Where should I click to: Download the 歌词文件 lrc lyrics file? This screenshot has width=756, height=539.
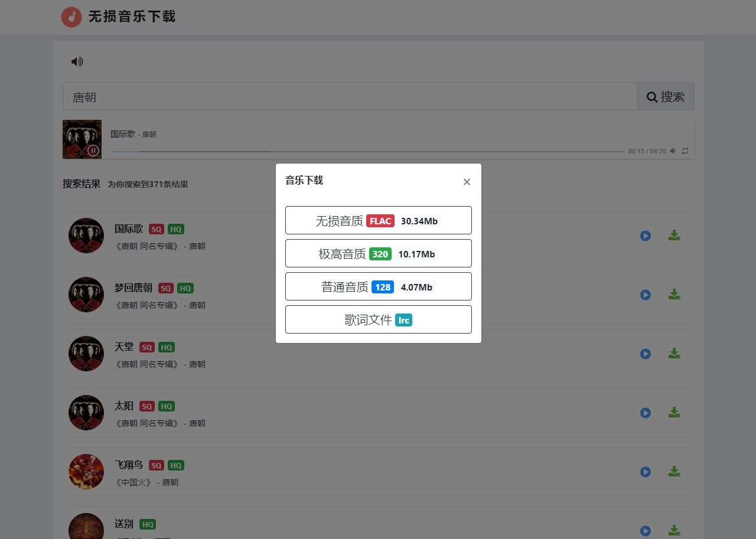coord(378,319)
